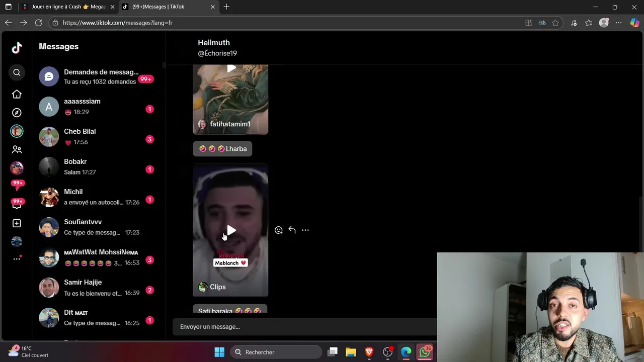
Task: Open a new browser tab
Action: click(226, 7)
